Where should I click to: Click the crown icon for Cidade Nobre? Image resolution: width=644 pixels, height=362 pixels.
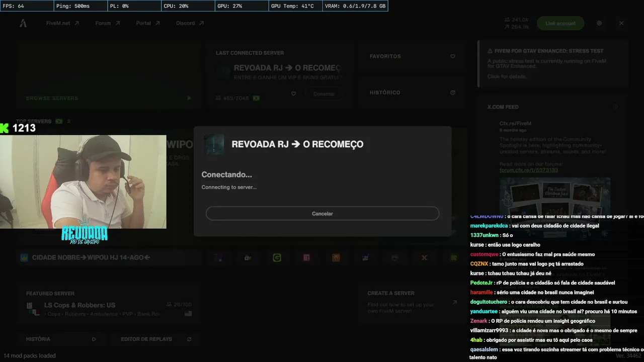[24, 257]
